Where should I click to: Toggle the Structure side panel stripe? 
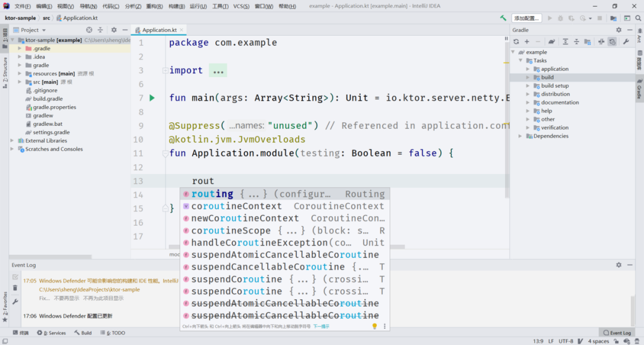(5, 72)
